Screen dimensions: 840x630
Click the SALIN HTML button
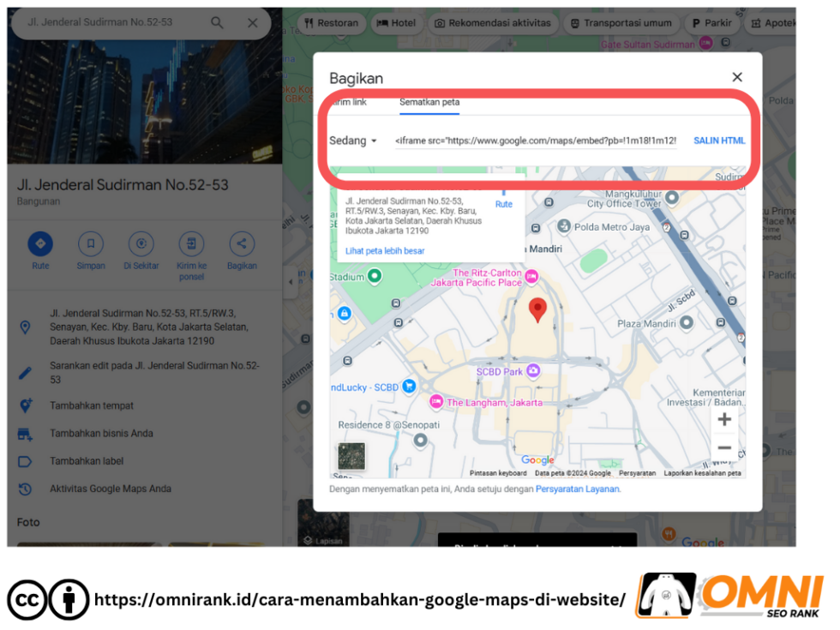point(718,141)
